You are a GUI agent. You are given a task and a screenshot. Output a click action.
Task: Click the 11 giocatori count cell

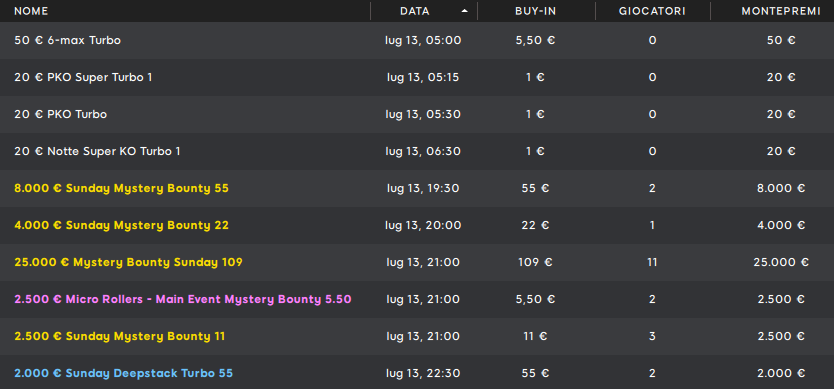click(652, 262)
